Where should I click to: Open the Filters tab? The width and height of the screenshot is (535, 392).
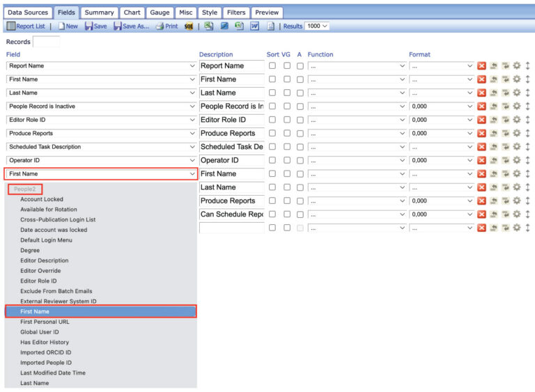pyautogui.click(x=236, y=13)
